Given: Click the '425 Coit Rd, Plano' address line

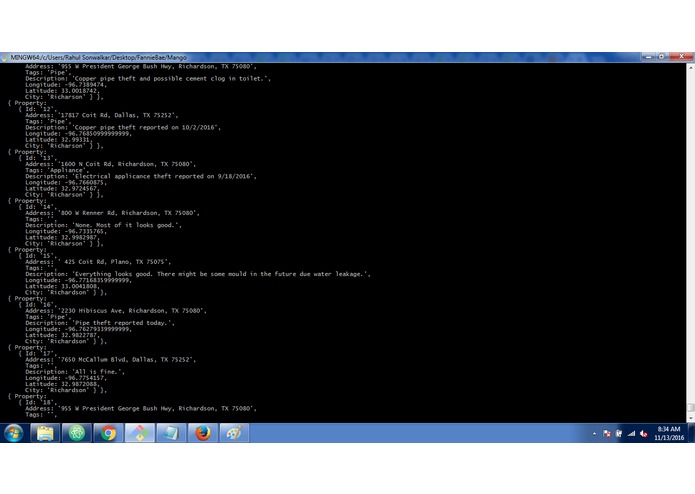Looking at the screenshot, I should click(x=98, y=262).
